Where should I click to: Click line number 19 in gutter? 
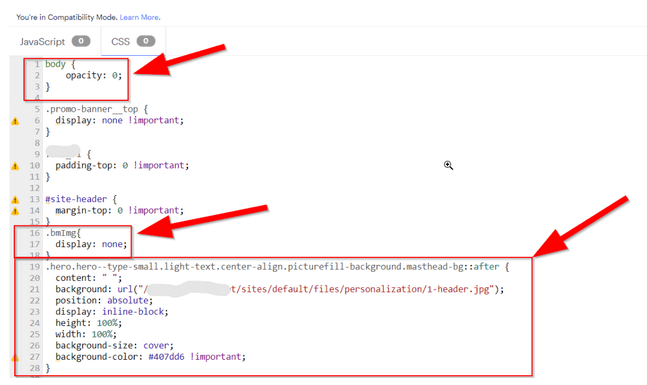point(35,267)
